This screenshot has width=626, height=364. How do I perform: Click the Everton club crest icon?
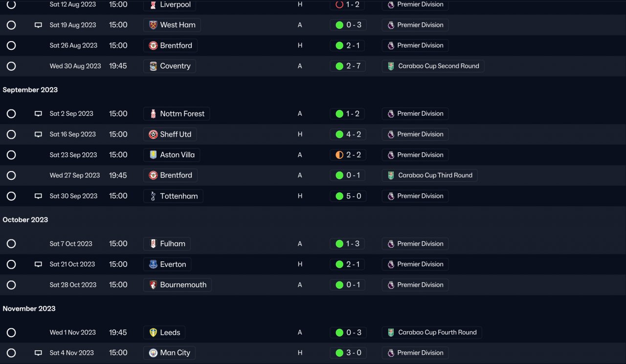[x=153, y=264]
